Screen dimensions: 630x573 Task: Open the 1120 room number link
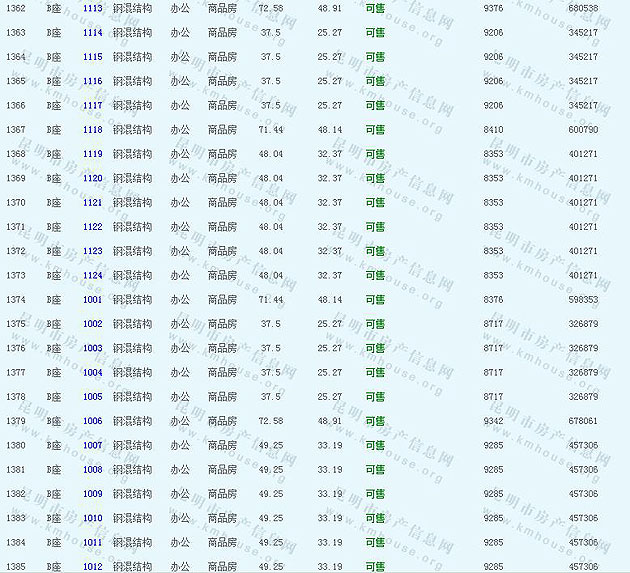92,178
